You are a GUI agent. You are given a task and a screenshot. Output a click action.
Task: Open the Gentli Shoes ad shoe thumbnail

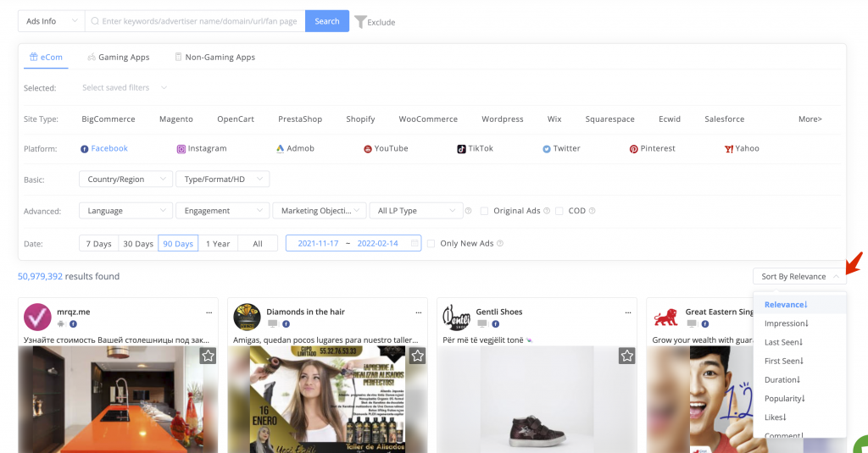[537, 400]
